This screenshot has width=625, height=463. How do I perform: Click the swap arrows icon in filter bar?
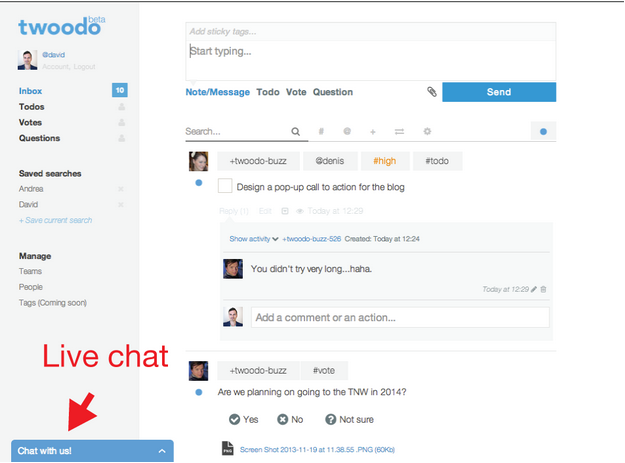(x=399, y=131)
